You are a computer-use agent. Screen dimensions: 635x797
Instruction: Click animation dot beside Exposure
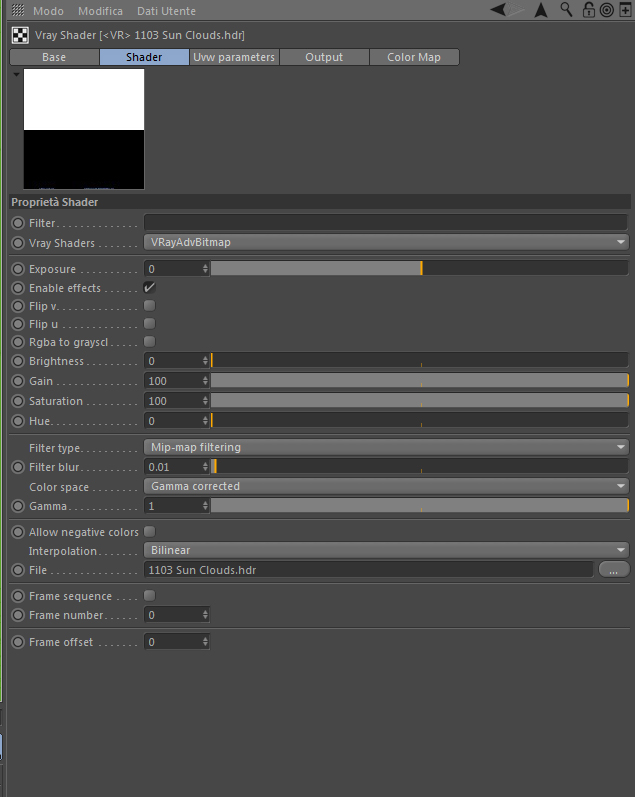tap(18, 269)
